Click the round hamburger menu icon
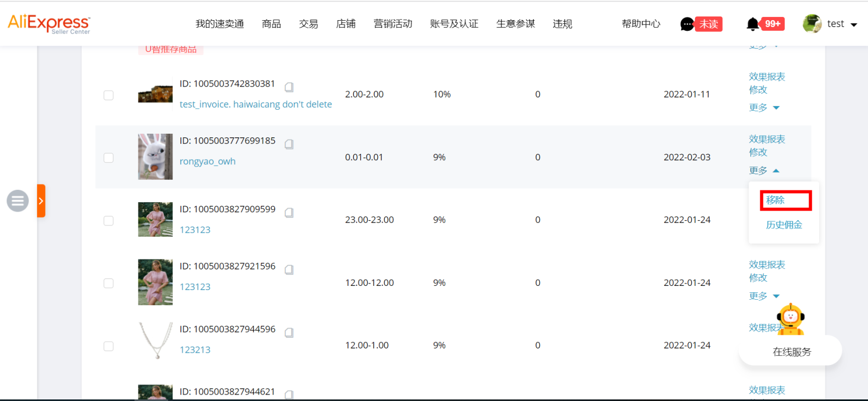This screenshot has width=868, height=401. pyautogui.click(x=18, y=201)
